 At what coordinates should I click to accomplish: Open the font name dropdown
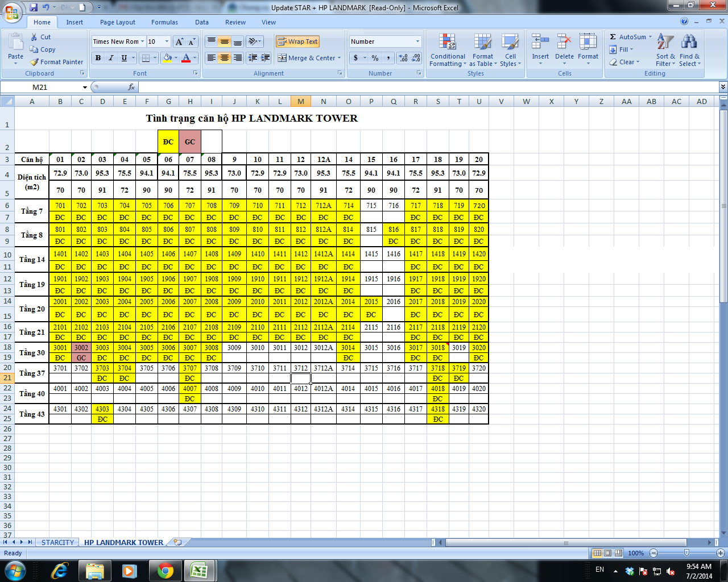tap(142, 41)
